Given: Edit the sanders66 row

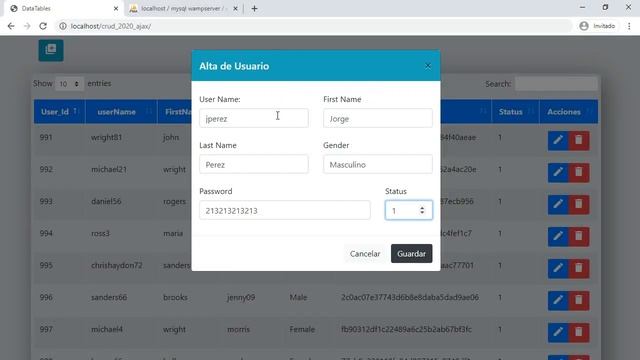Looking at the screenshot, I should 558,300.
